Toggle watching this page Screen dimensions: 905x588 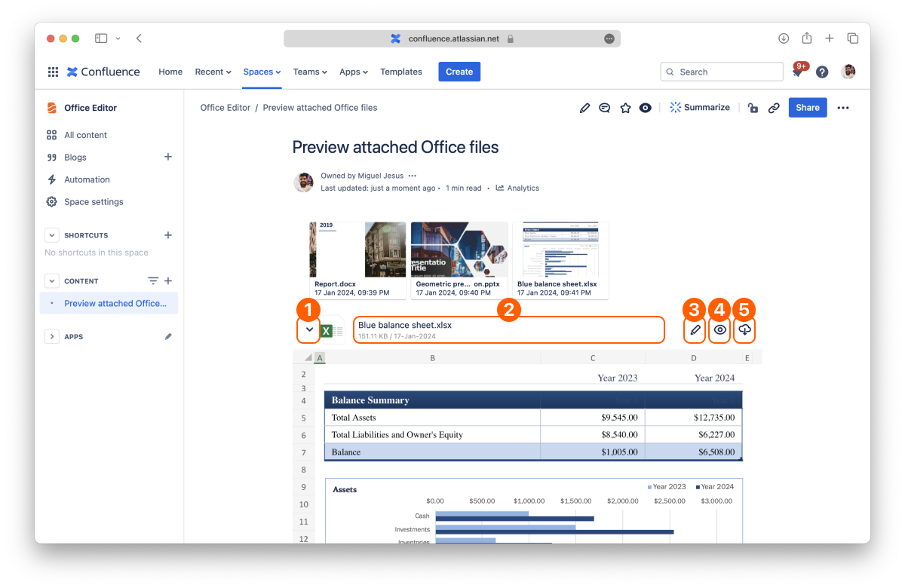click(645, 108)
